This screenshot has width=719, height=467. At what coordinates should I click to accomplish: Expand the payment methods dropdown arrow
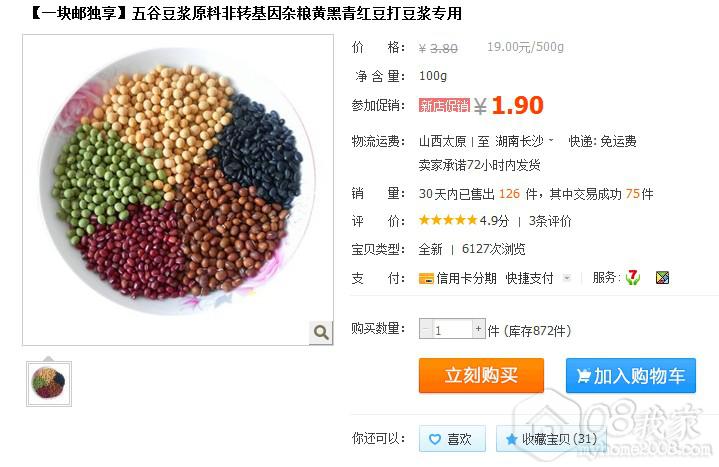pyautogui.click(x=567, y=278)
